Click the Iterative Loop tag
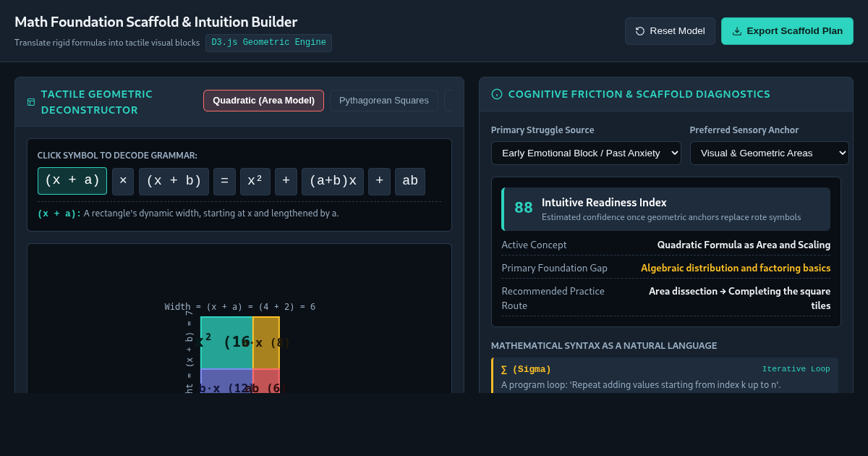The image size is (868, 456). [796, 369]
